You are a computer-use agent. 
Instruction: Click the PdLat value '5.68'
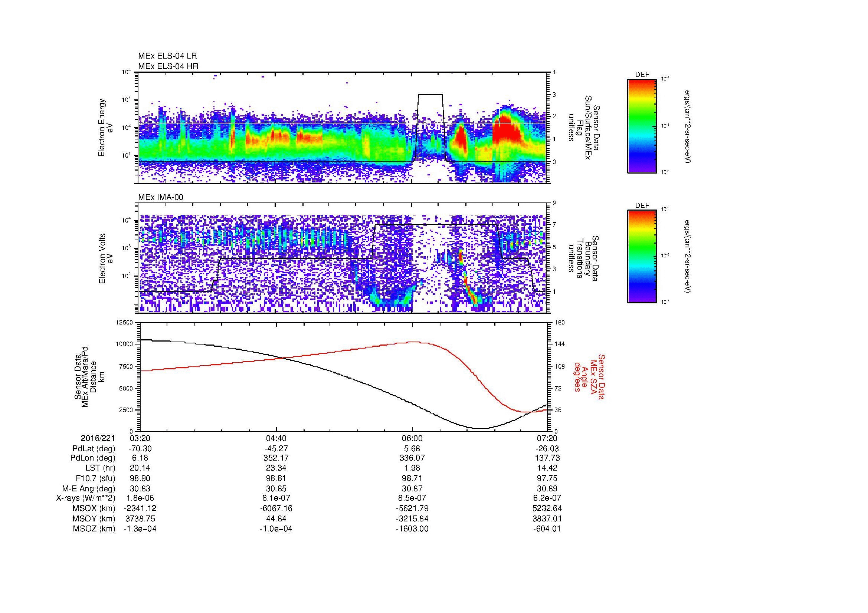(412, 449)
